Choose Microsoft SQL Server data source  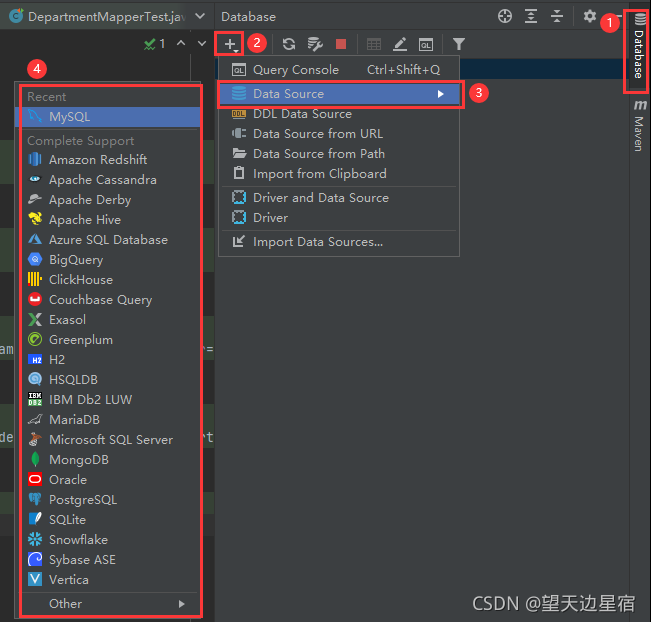[x=108, y=440]
